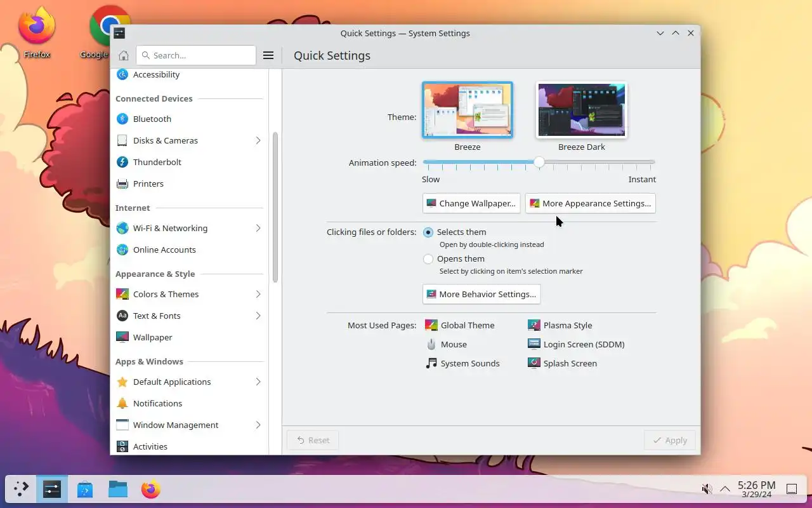
Task: Click the settings Search field
Action: tap(196, 55)
